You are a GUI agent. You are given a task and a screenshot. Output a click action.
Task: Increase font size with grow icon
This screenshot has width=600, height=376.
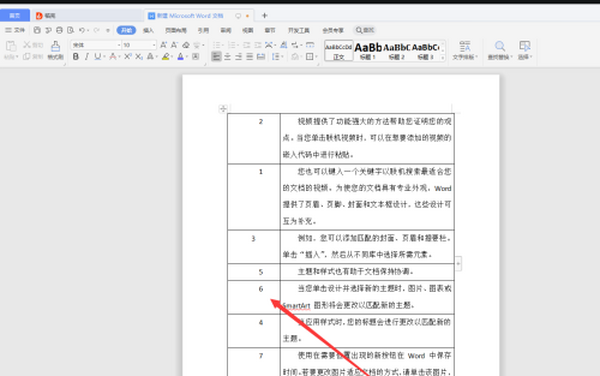pos(163,45)
